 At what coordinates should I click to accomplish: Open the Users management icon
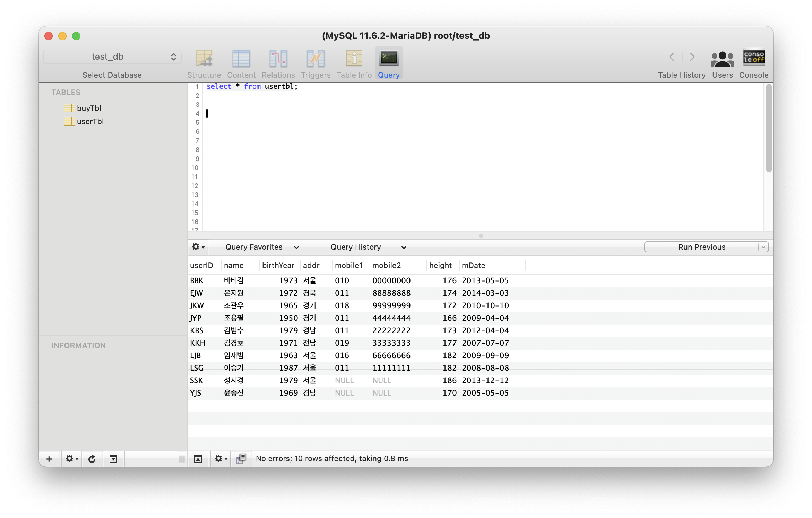click(x=722, y=59)
